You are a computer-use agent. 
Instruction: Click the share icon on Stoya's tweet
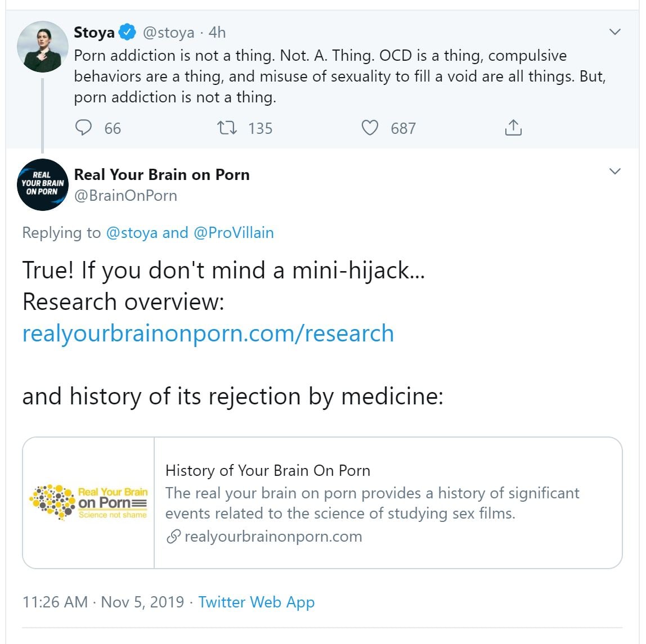513,128
